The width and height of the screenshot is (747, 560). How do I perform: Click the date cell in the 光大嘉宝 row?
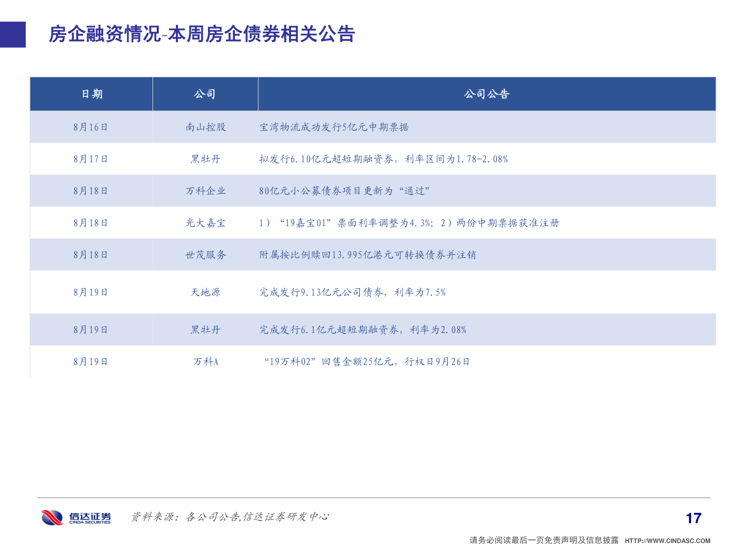coord(91,223)
